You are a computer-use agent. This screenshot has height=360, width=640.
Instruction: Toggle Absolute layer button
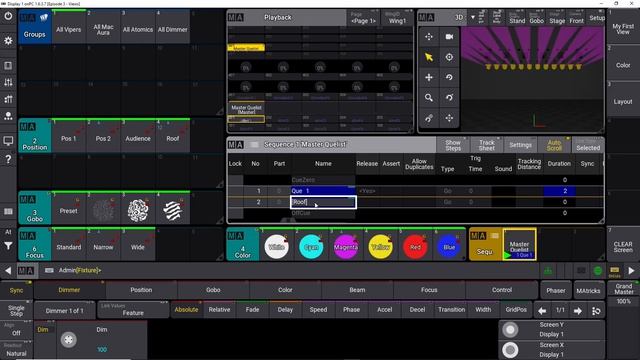[186, 310]
